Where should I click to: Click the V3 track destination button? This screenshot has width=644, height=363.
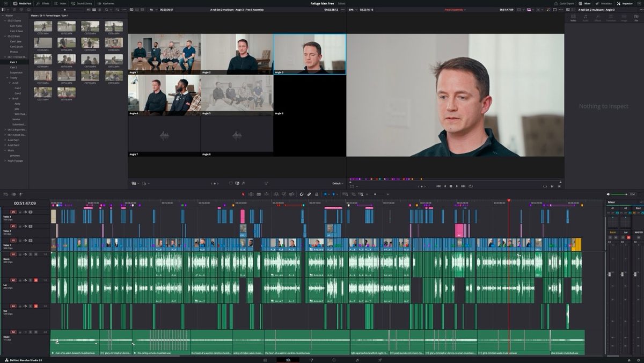click(x=13, y=212)
